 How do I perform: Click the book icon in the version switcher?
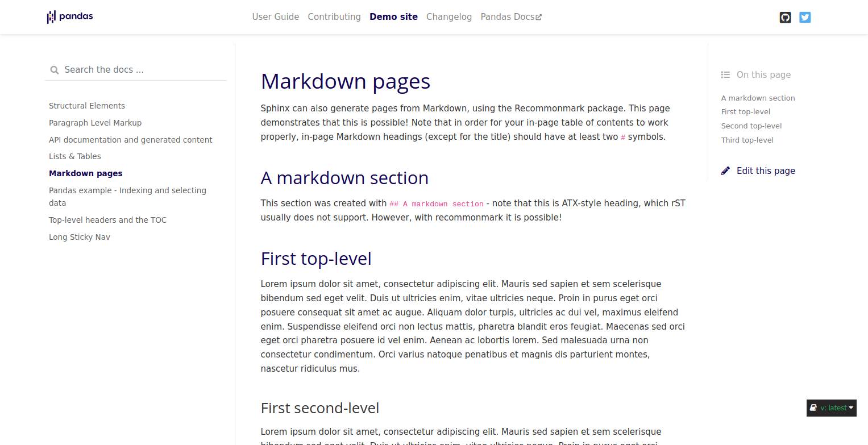[813, 407]
